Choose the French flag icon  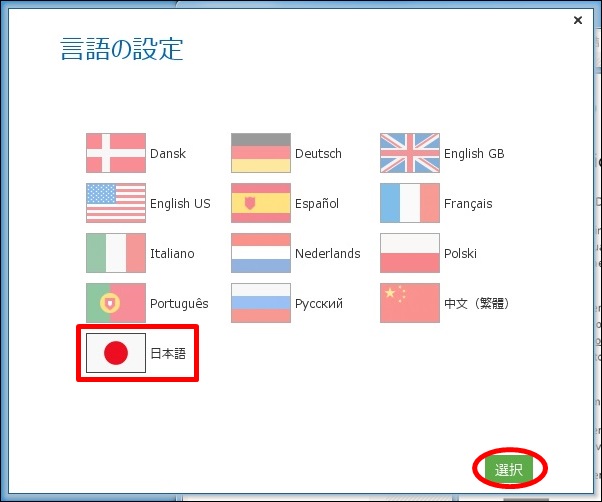tap(410, 203)
